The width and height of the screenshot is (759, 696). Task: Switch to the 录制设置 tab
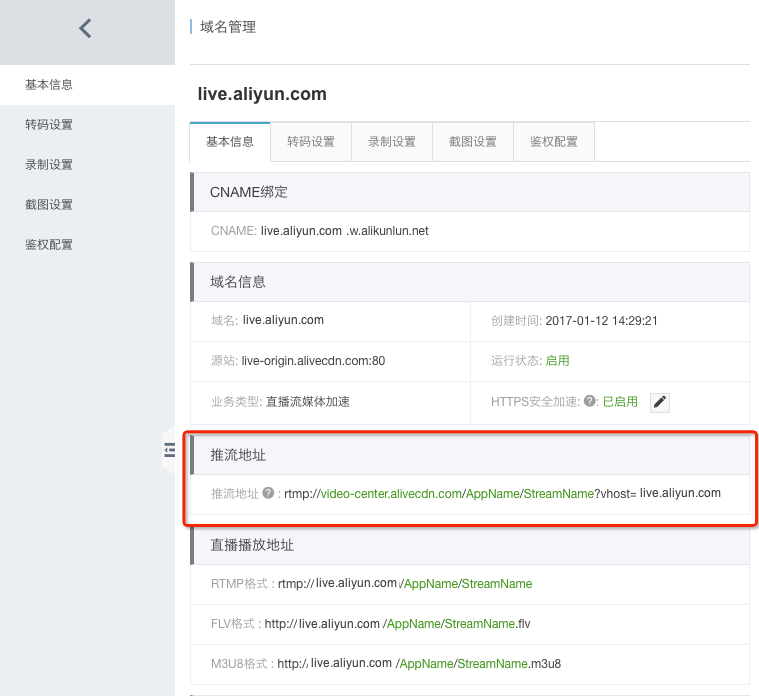(392, 142)
